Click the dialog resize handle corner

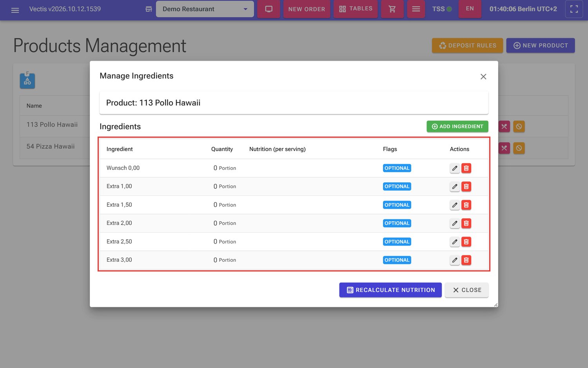pos(495,304)
